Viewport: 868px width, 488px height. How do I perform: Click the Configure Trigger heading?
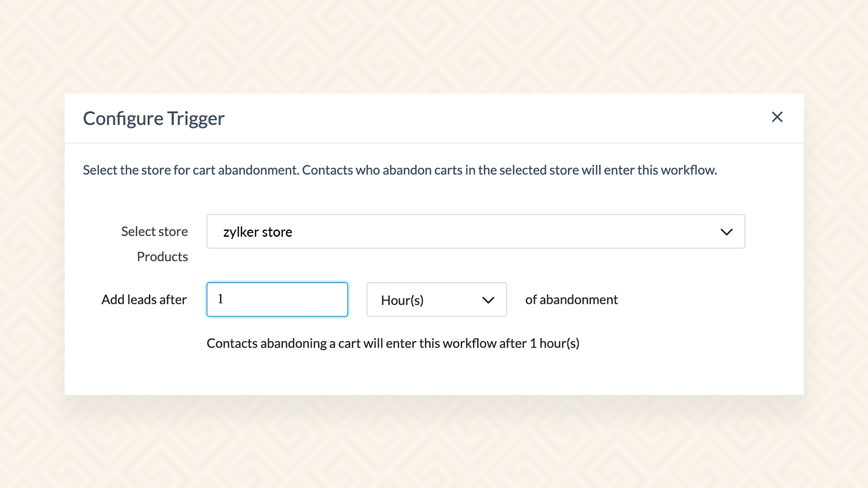153,118
